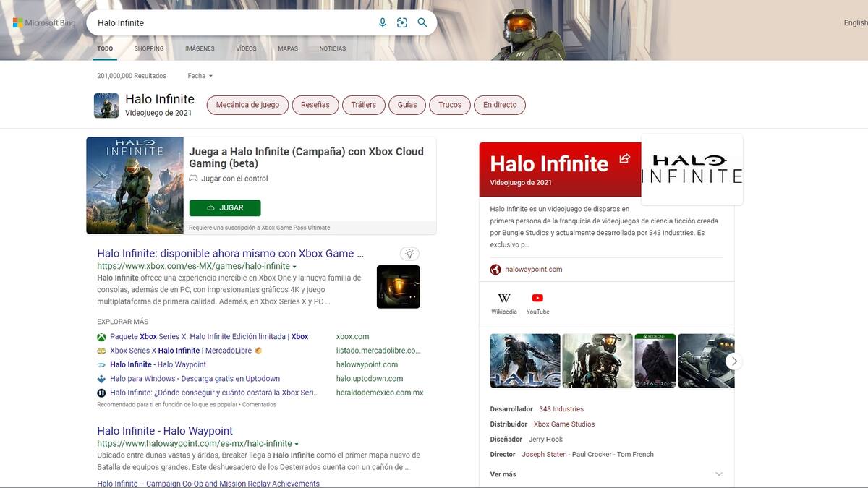Open Halo Infinite - Halo Waypoint explorar link
Viewport: 868px width, 488px height.
[x=158, y=365]
